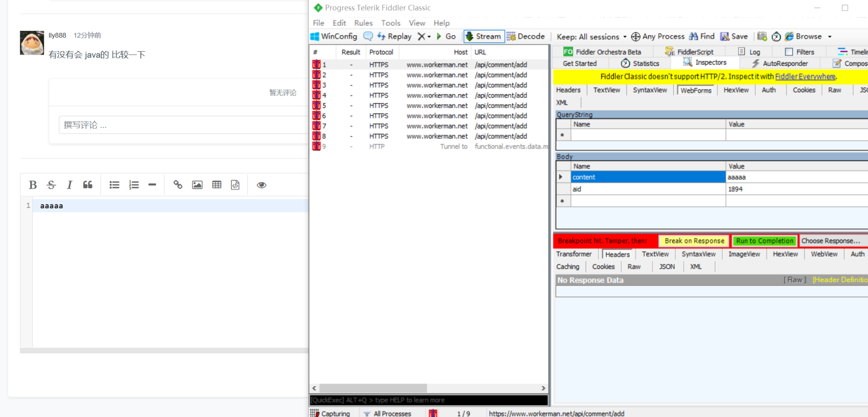
Task: Insert a hyperlink with the editor link icon
Action: click(x=178, y=185)
